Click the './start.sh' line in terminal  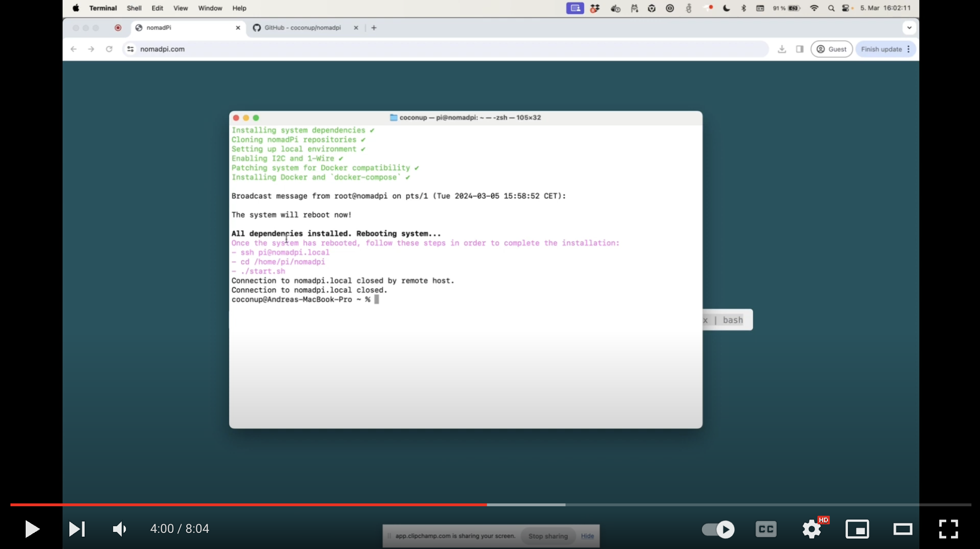coord(258,271)
